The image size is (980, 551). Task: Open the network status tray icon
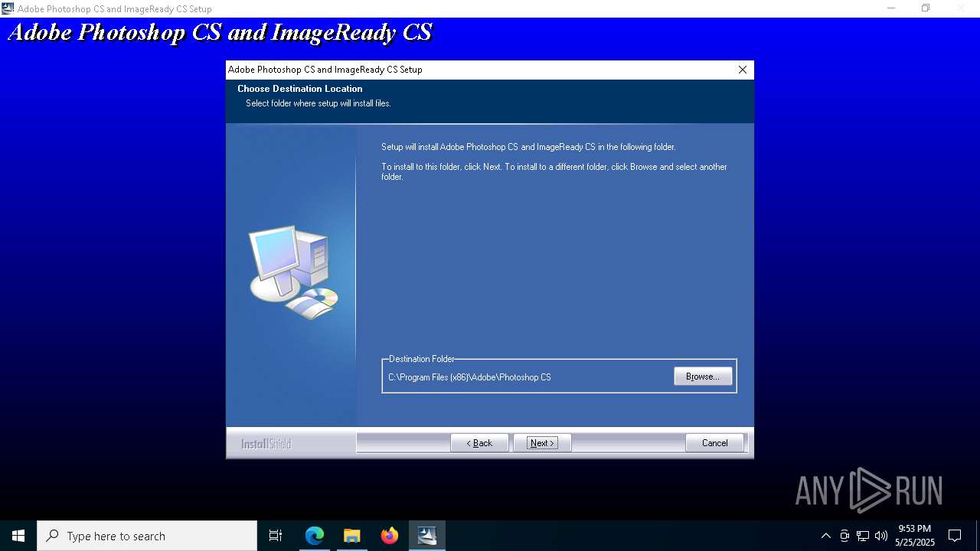[x=863, y=536]
